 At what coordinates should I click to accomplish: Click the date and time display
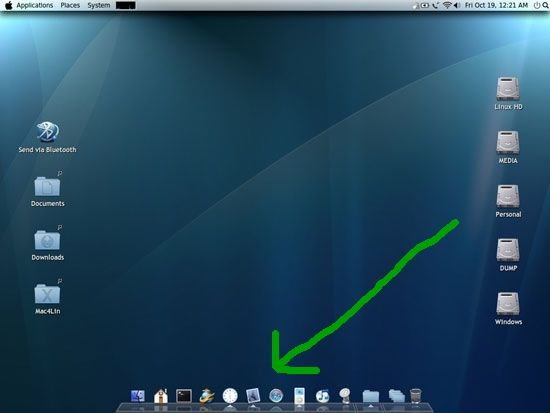[496, 5]
